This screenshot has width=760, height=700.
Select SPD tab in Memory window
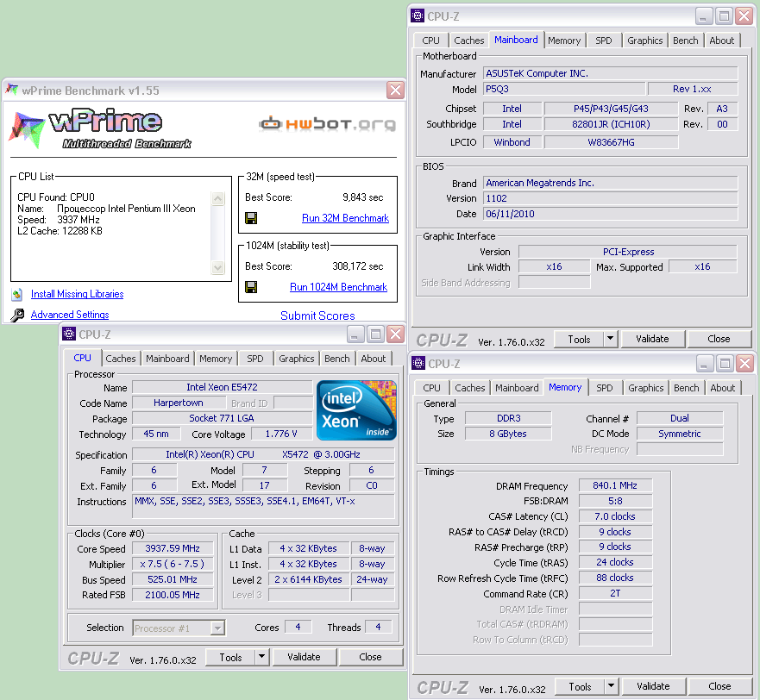[x=605, y=388]
